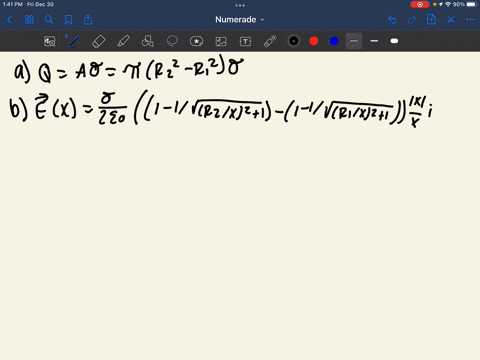
Task: Choose the blue pen color
Action: [334, 41]
